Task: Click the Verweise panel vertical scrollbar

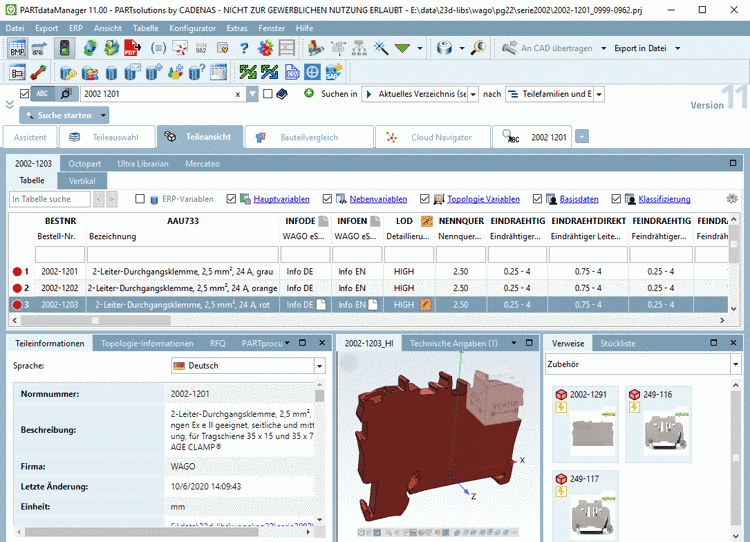Action: (x=735, y=459)
